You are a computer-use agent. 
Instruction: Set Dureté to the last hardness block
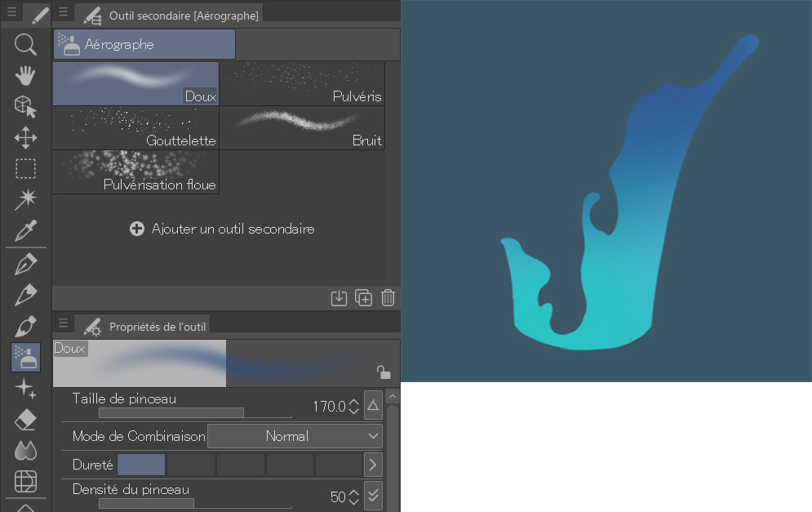[339, 465]
